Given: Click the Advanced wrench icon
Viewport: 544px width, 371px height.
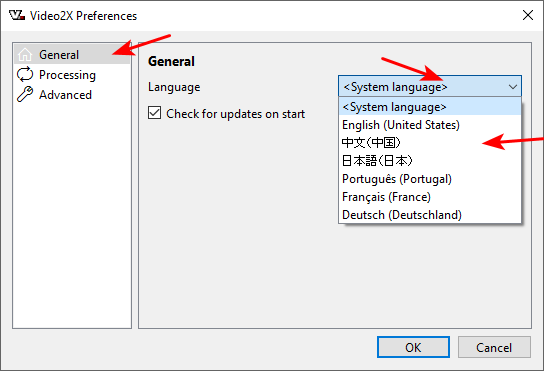Looking at the screenshot, I should point(25,94).
